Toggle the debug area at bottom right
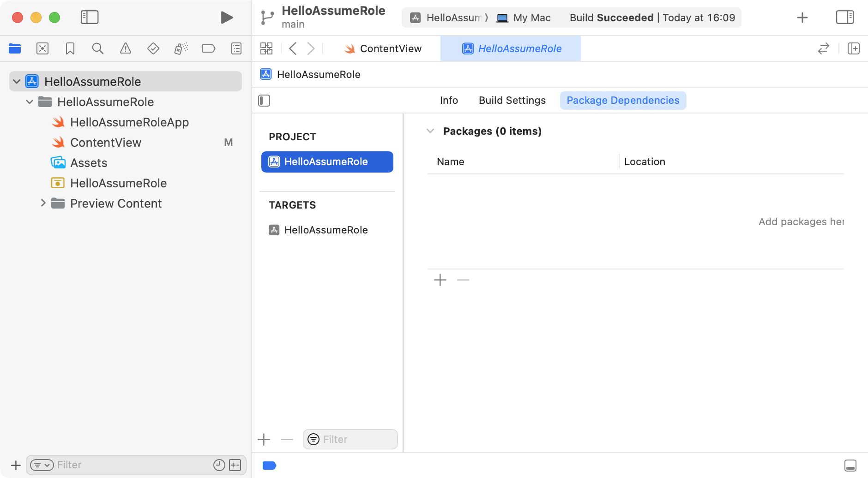868x478 pixels. [x=850, y=466]
